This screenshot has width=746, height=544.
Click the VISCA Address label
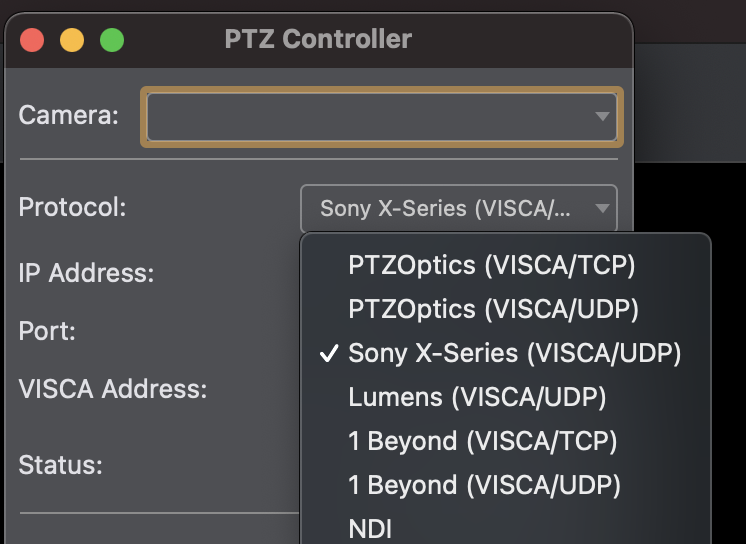click(113, 389)
